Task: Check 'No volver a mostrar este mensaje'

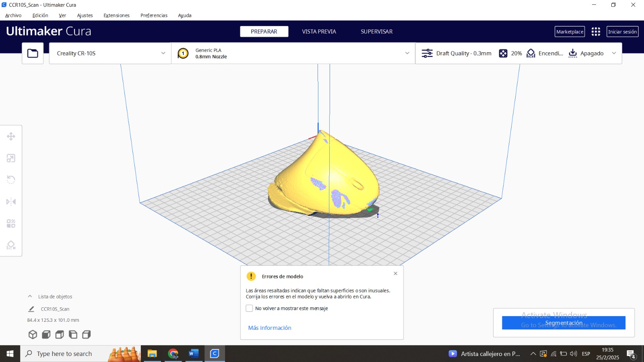Action: point(249,308)
